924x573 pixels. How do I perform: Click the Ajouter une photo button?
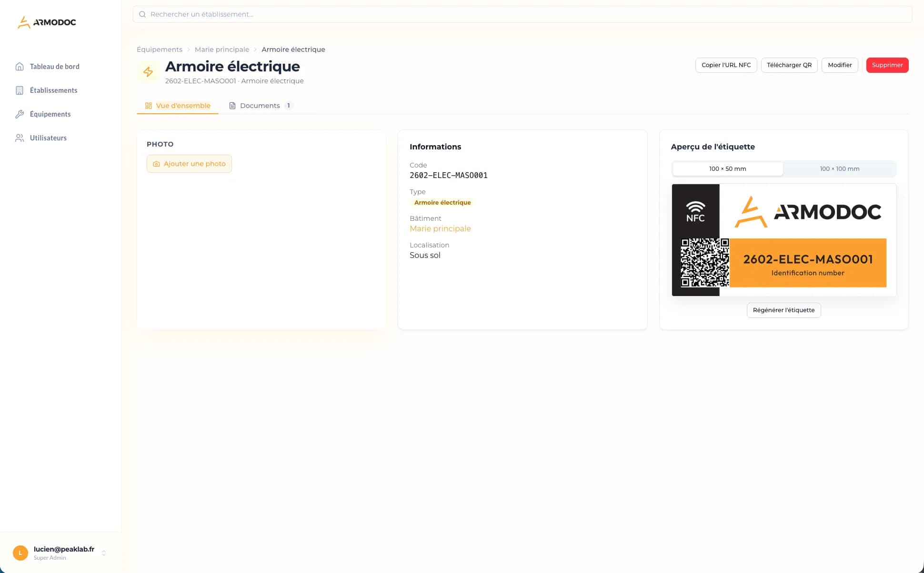coord(189,164)
